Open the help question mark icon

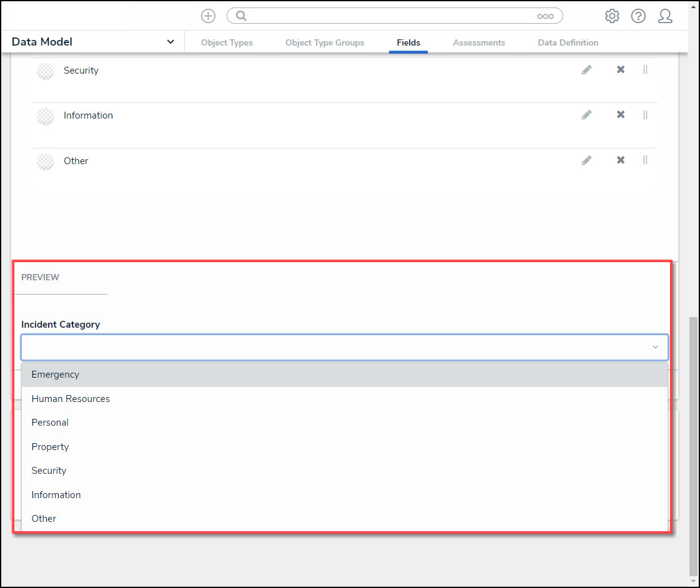(638, 16)
